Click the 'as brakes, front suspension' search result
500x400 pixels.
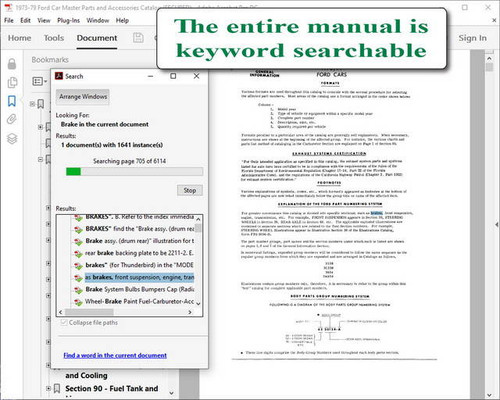(139, 277)
